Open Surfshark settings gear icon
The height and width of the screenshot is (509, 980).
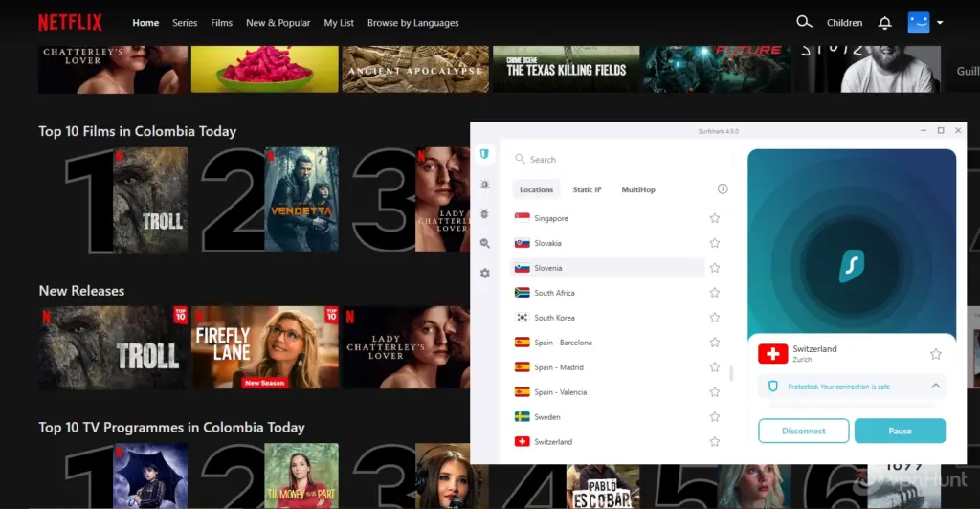click(x=485, y=274)
